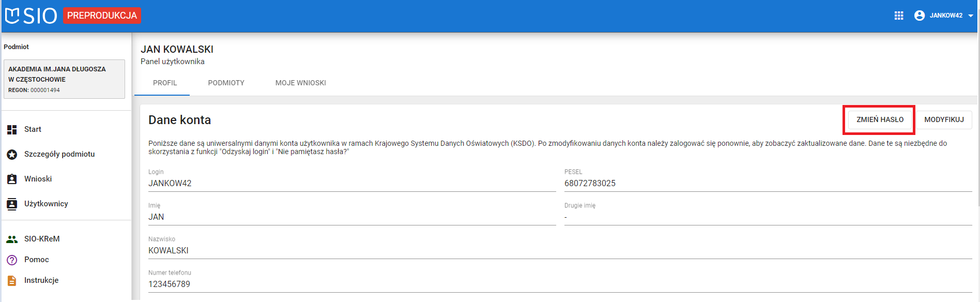This screenshot has height=302, width=980.
Task: Click the Numer telefonu field value
Action: [170, 284]
